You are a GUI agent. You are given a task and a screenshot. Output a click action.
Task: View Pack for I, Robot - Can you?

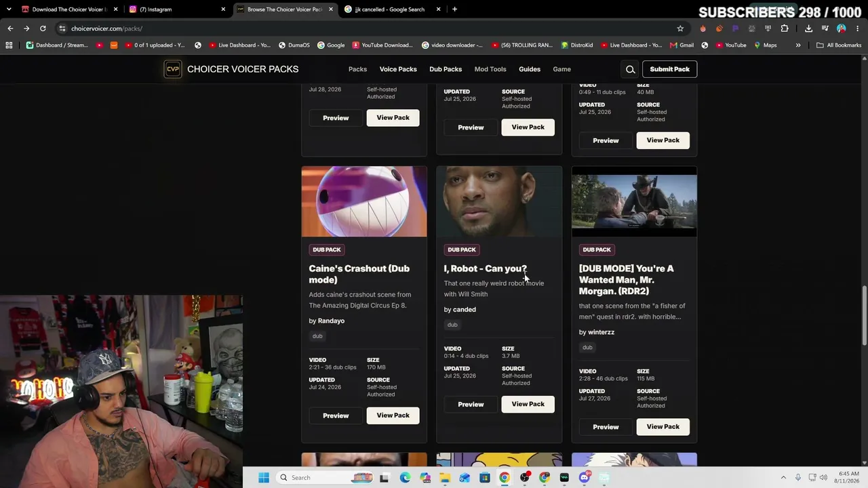[528, 405]
